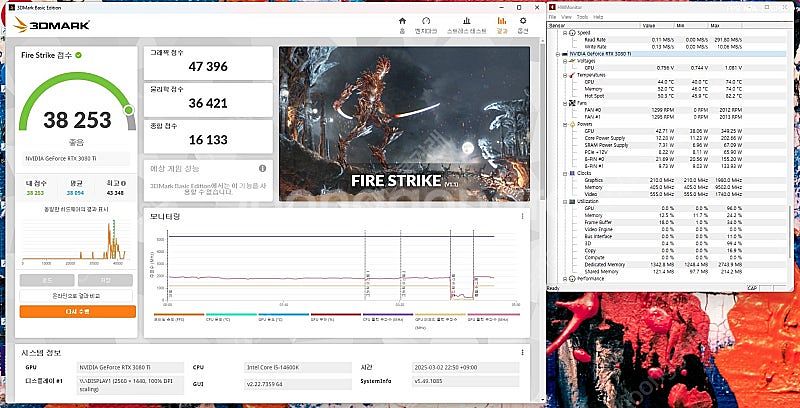
Task: Toggle the teal CPU temperature legend line
Action: pyautogui.click(x=231, y=315)
